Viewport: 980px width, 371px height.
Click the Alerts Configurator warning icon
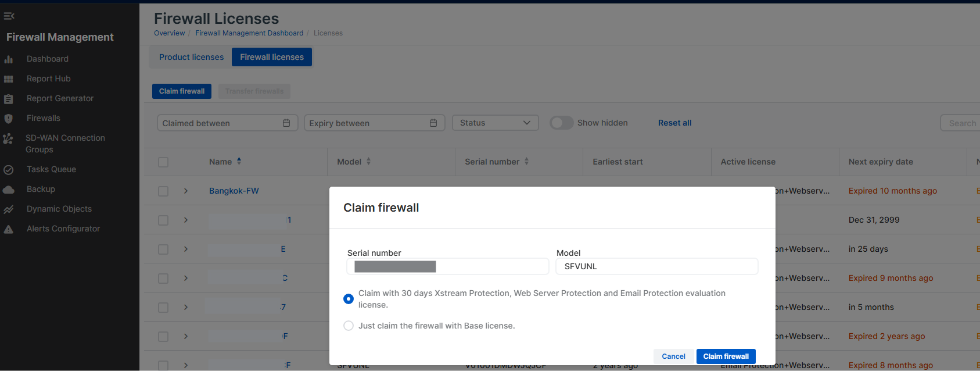click(x=9, y=229)
